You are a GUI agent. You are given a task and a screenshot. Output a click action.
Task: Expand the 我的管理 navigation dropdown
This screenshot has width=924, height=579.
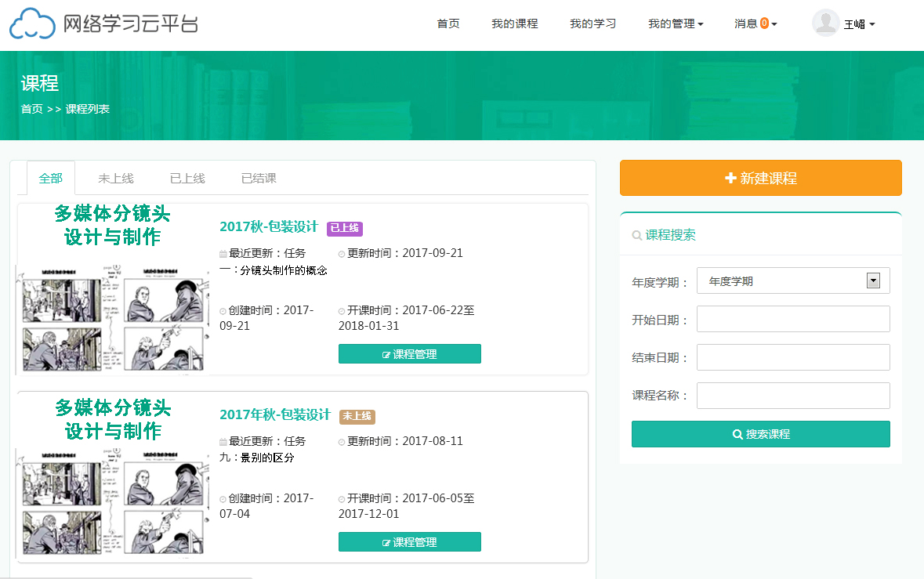(x=675, y=24)
